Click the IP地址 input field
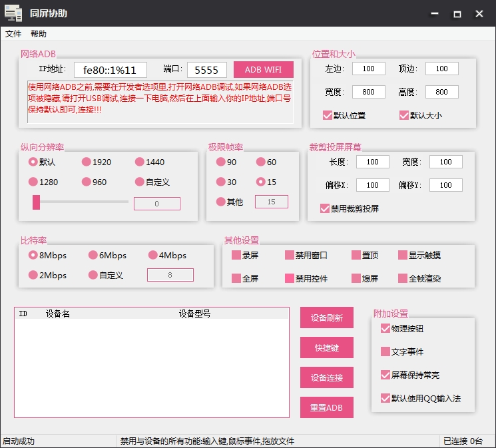The image size is (496, 448). click(x=110, y=70)
